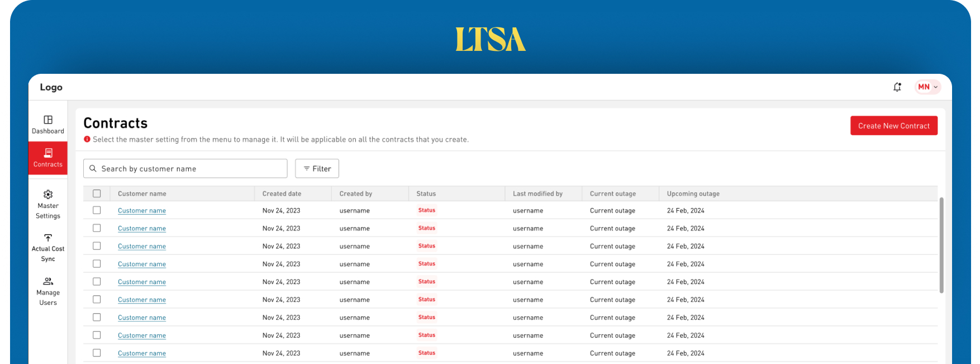Check the fourth row's checkbox
This screenshot has height=364, width=980.
point(97,264)
